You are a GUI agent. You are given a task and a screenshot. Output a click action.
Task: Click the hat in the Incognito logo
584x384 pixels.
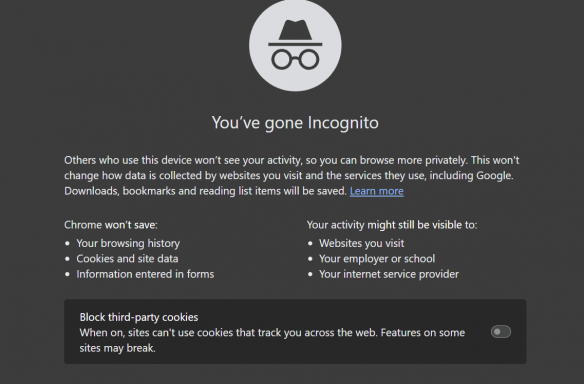click(x=295, y=33)
